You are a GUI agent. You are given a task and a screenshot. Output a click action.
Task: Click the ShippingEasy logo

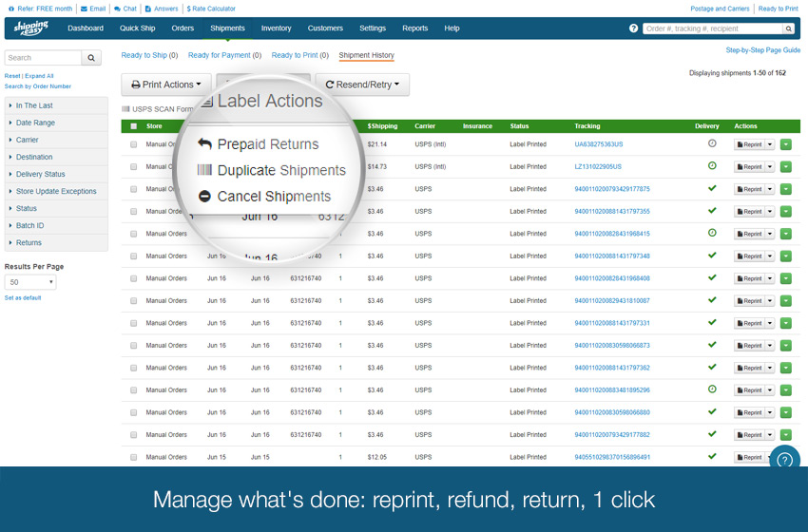tap(31, 28)
